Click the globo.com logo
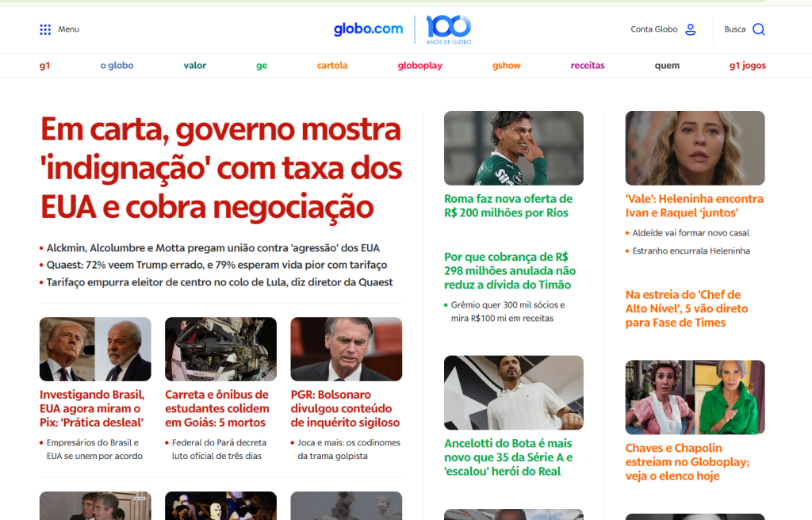Screen dimensions: 812x520 click(x=368, y=29)
